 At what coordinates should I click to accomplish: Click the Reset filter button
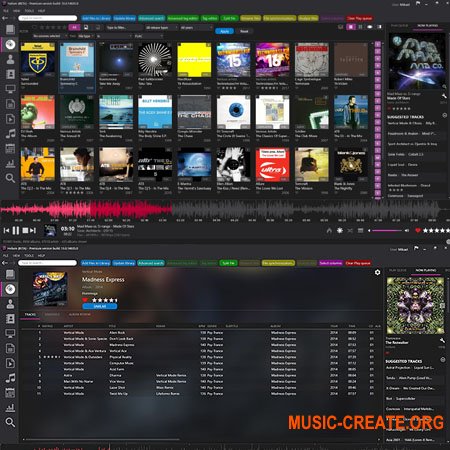coord(244,31)
